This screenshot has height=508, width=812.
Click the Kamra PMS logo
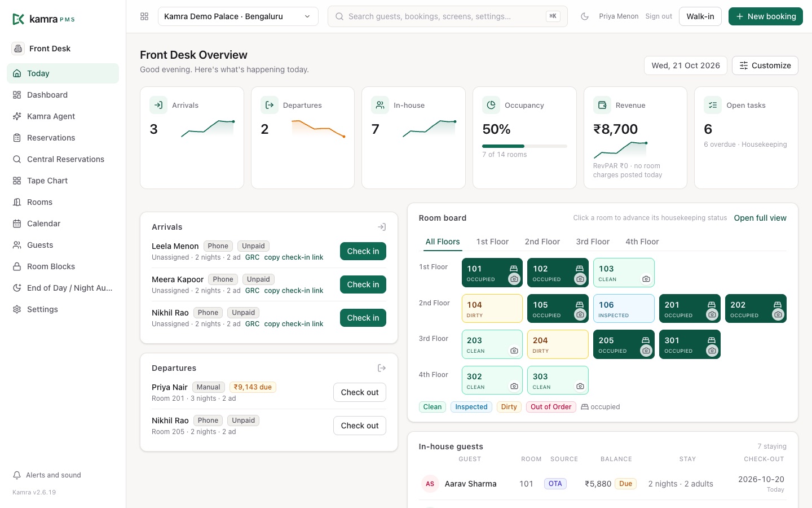[43, 19]
